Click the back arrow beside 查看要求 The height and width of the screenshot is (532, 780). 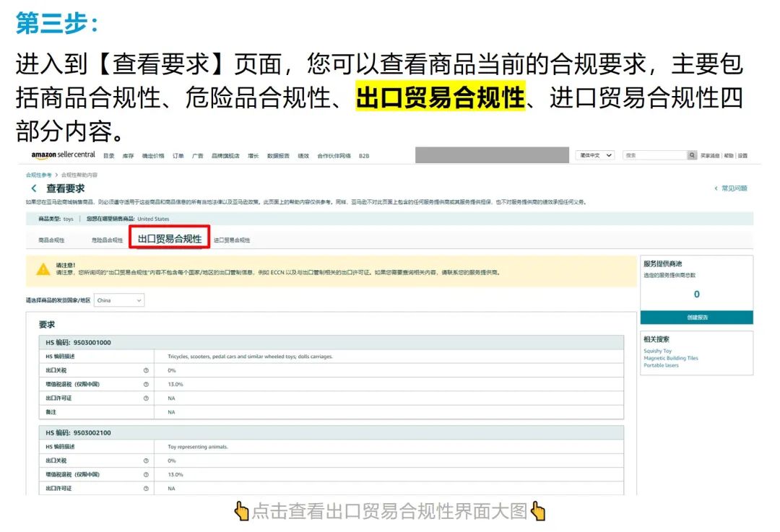pyautogui.click(x=35, y=188)
